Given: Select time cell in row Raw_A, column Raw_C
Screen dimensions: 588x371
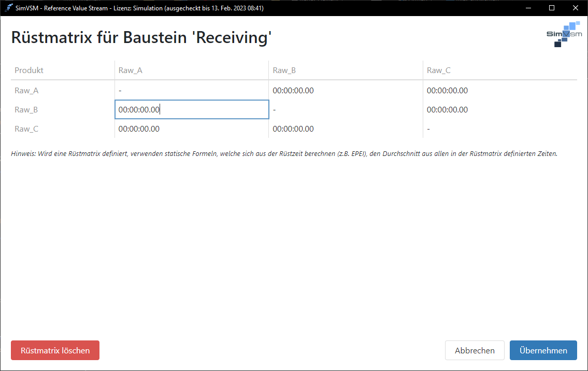Looking at the screenshot, I should point(447,91).
